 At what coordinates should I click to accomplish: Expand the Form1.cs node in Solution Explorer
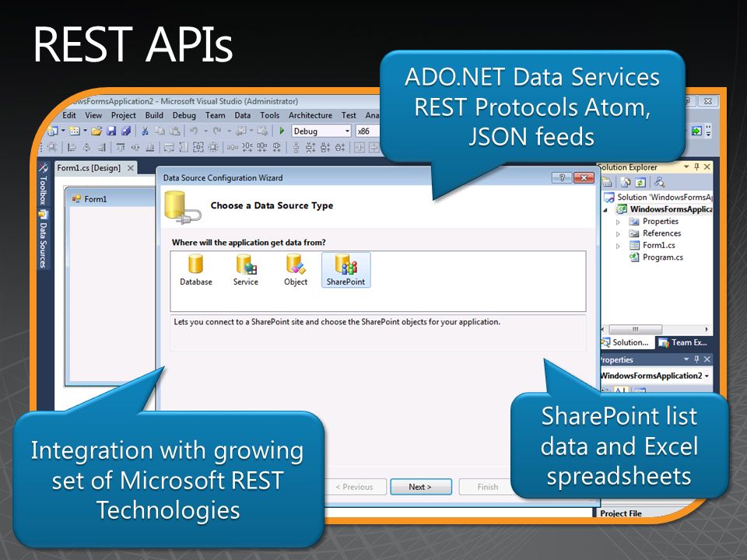pyautogui.click(x=618, y=246)
